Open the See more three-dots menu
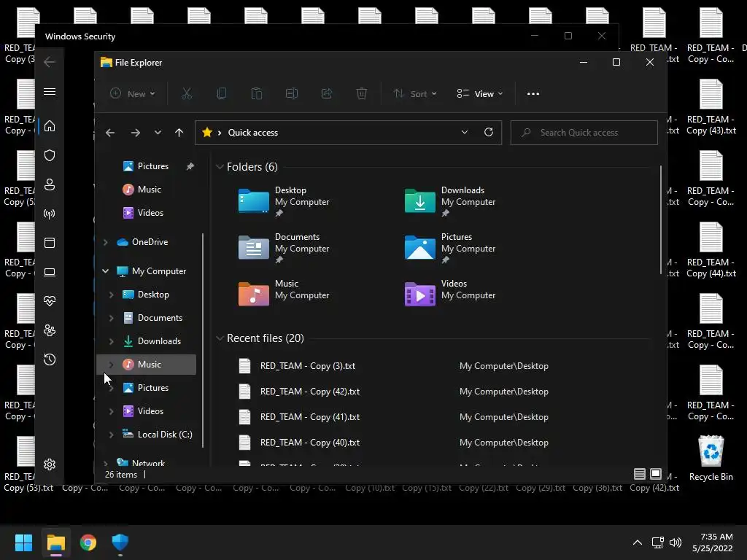 pos(533,94)
